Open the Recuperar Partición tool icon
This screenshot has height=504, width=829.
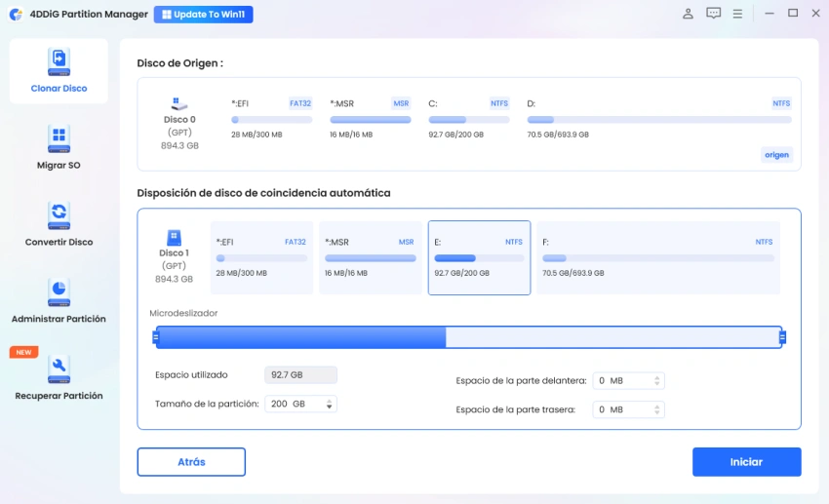point(59,369)
